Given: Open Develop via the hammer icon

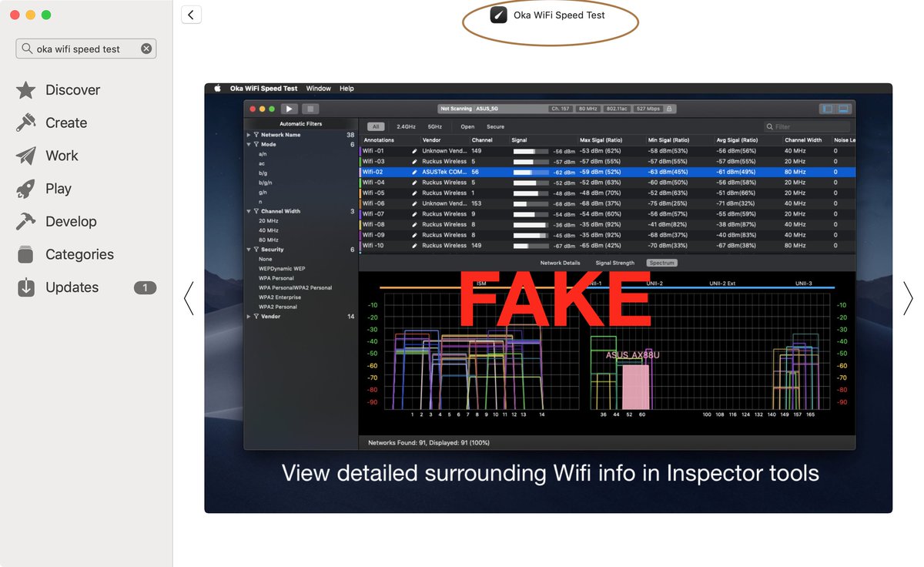Looking at the screenshot, I should tap(25, 221).
